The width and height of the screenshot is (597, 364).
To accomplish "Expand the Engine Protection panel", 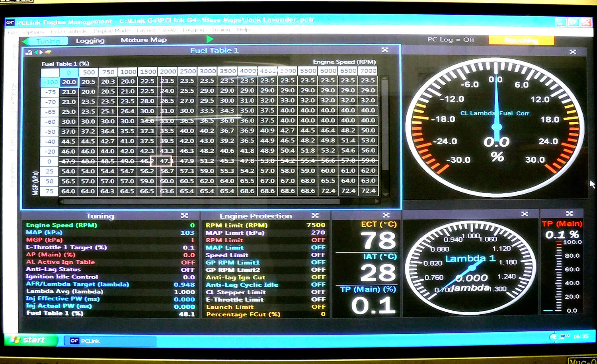I will click(315, 215).
